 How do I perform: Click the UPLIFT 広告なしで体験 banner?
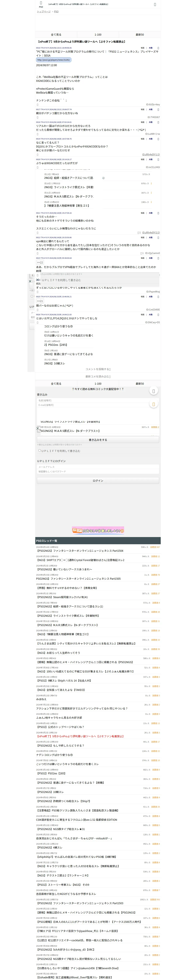coord(98,530)
